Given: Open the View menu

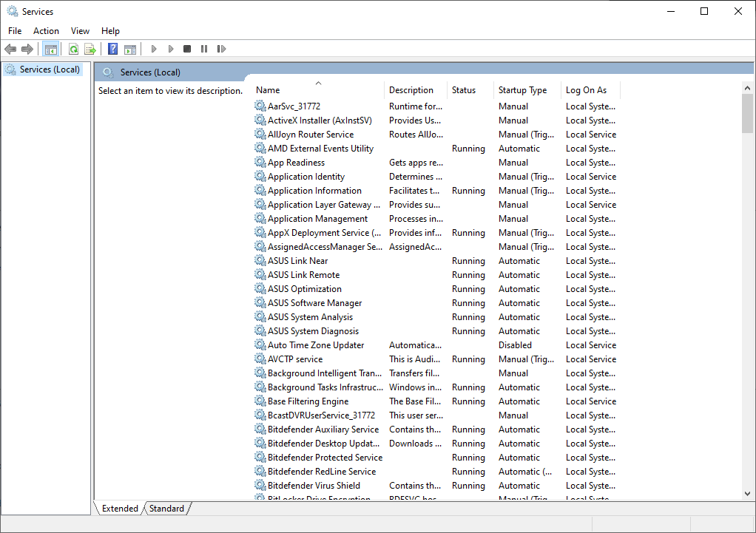Looking at the screenshot, I should pyautogui.click(x=80, y=31).
